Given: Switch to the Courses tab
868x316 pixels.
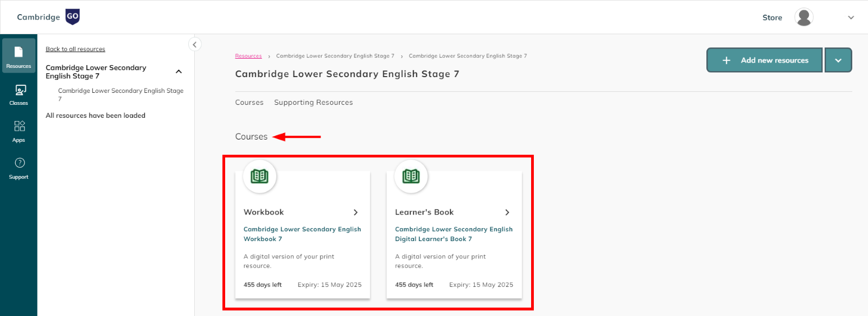Looking at the screenshot, I should [x=249, y=103].
